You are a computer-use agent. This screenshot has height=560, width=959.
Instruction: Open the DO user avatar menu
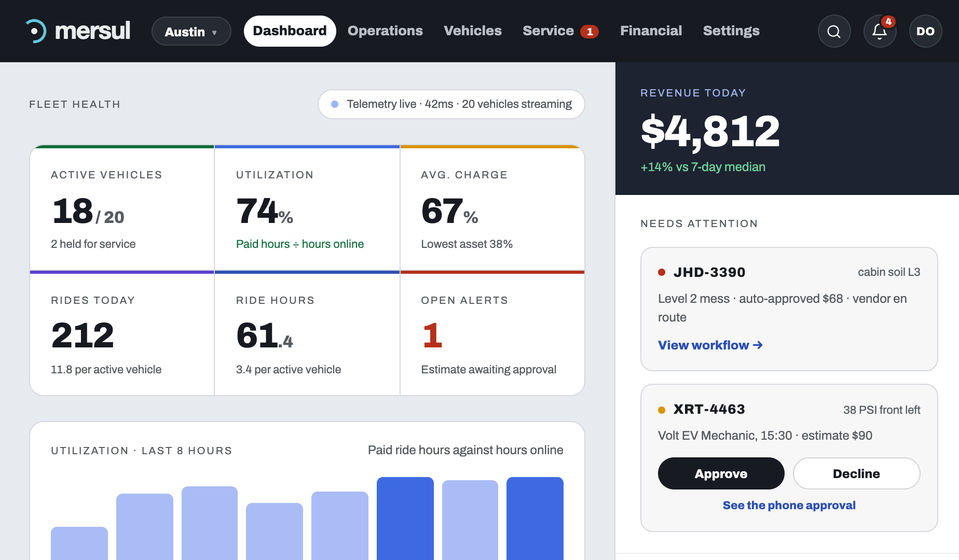pyautogui.click(x=925, y=31)
